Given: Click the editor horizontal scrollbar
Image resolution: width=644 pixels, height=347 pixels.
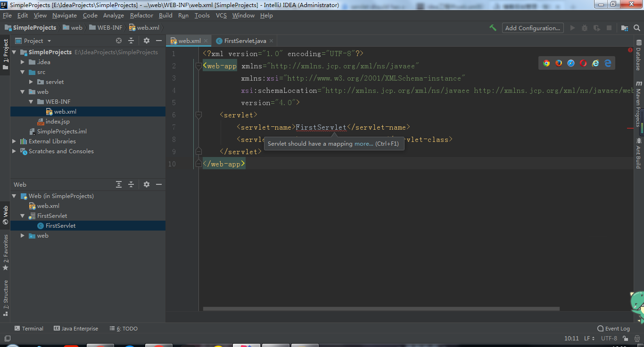Looking at the screenshot, I should coord(381,309).
